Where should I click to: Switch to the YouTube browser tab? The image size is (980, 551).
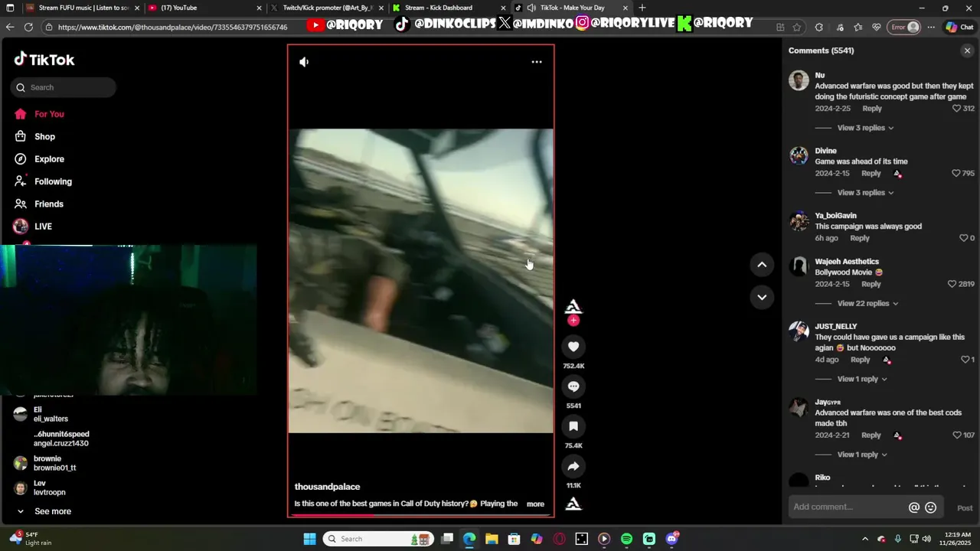tap(203, 8)
